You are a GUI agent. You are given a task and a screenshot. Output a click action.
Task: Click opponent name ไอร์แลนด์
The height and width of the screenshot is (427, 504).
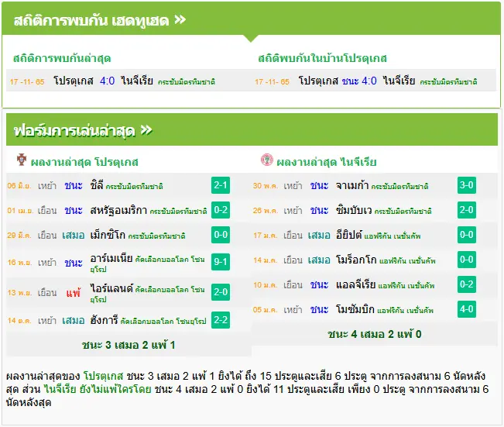tap(111, 288)
